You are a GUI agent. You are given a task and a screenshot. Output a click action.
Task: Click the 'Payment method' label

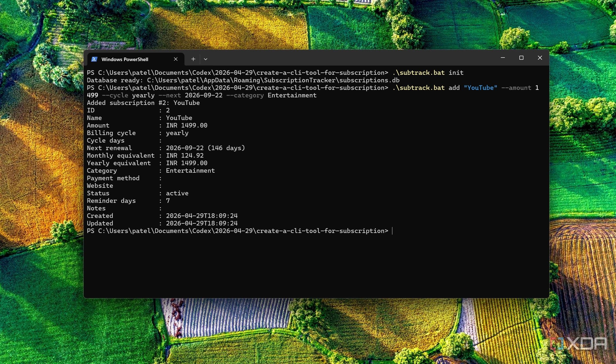point(113,178)
